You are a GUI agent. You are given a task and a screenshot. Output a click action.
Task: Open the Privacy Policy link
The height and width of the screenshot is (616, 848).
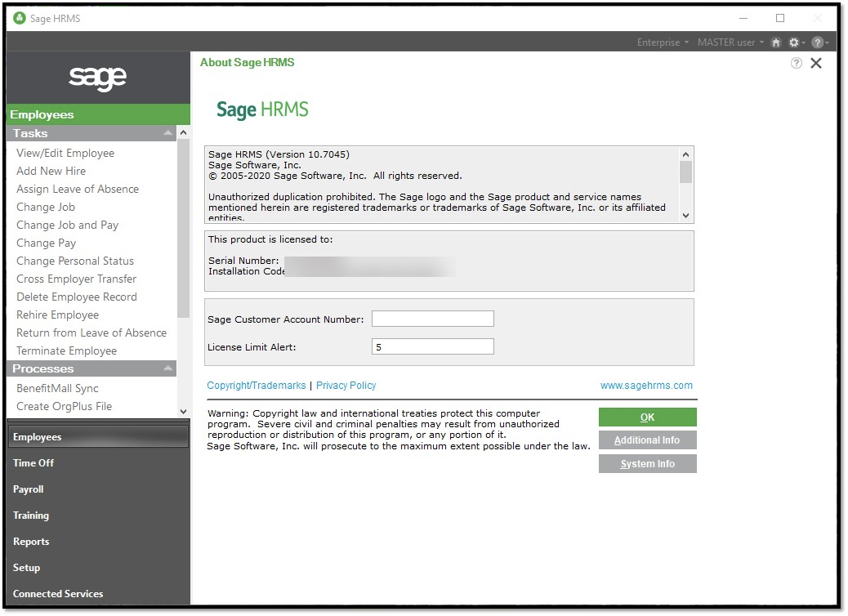point(346,385)
